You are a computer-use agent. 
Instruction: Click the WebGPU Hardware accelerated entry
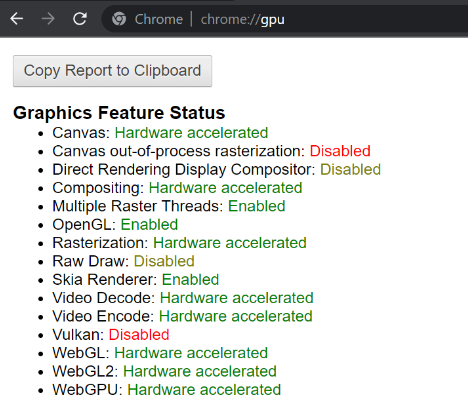pyautogui.click(x=167, y=389)
